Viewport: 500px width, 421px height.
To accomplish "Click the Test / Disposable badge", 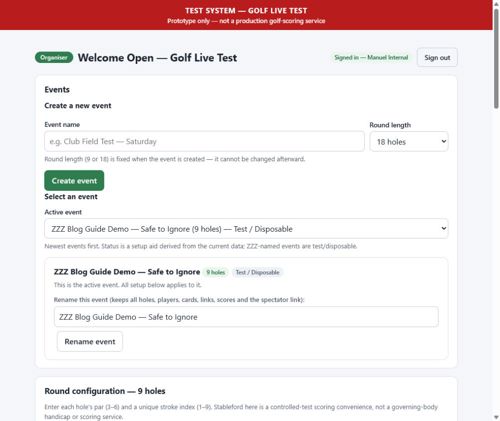I will [x=257, y=272].
